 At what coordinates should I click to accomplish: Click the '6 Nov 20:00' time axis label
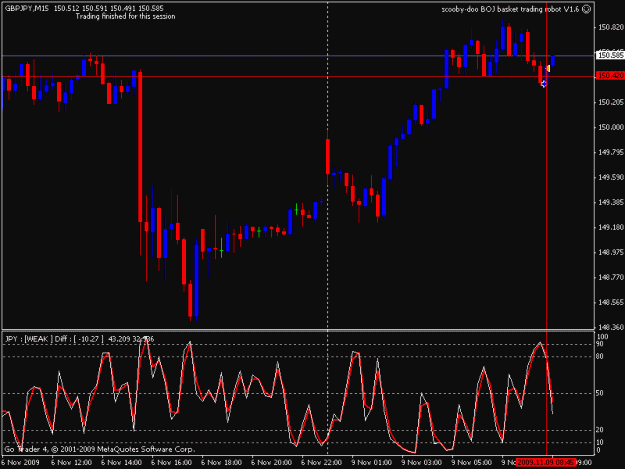pyautogui.click(x=271, y=463)
